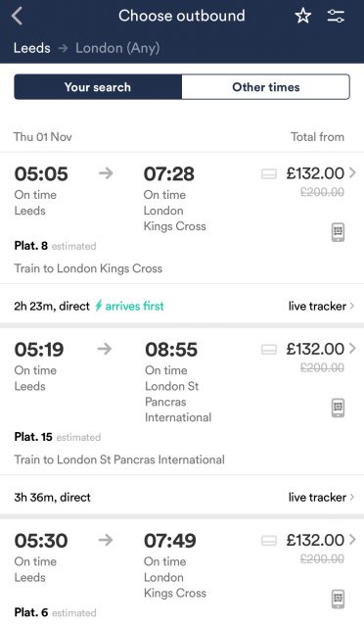
Task: Open live tracker for the 05:05 train
Action: 321,306
